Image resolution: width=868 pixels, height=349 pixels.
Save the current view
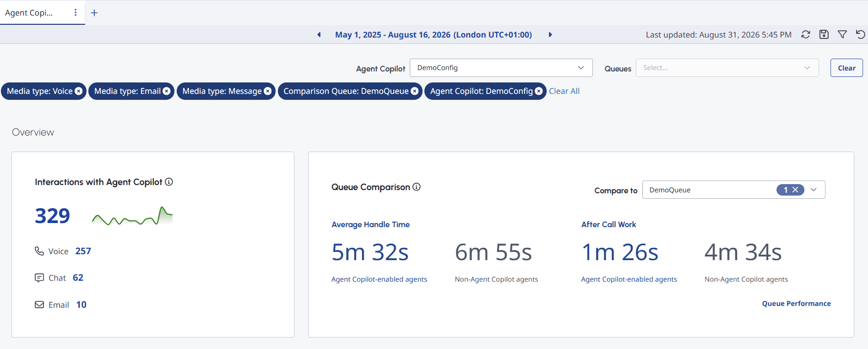pos(824,34)
